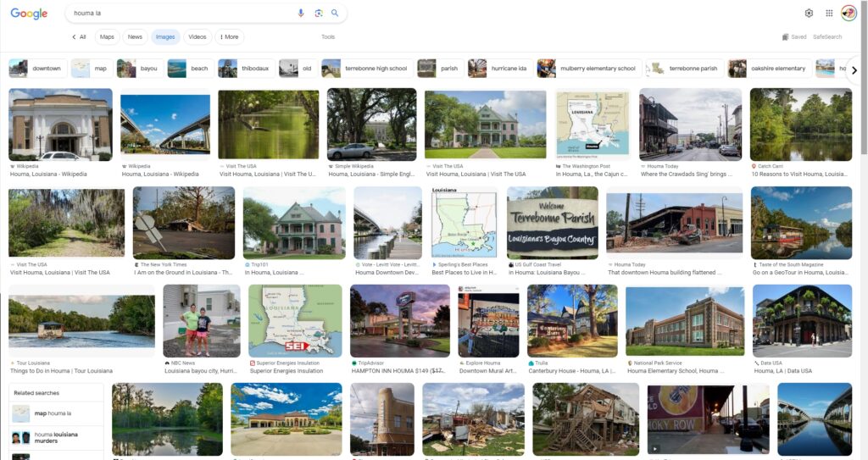Switch to the All results tab

coord(79,37)
